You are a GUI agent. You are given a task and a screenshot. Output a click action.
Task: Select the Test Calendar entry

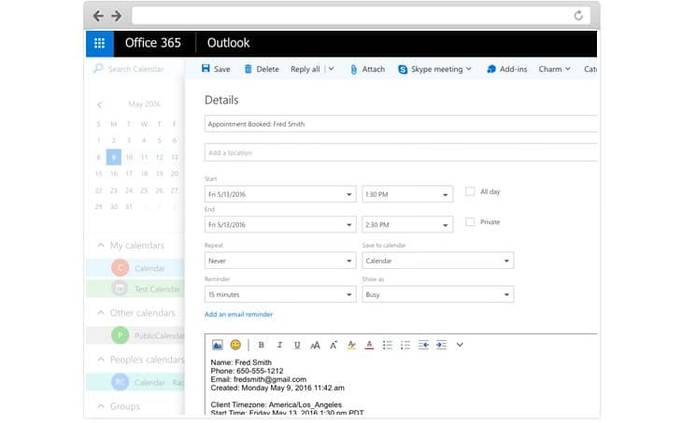(135, 289)
